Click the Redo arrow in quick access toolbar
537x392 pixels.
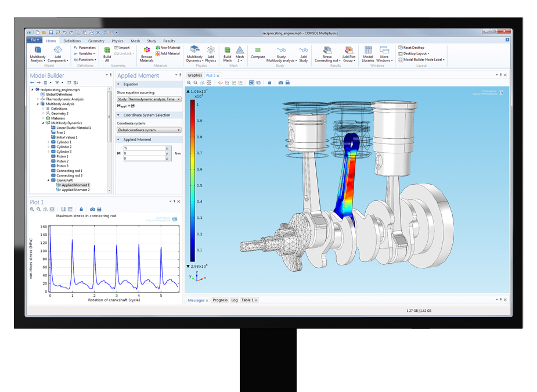(71, 33)
